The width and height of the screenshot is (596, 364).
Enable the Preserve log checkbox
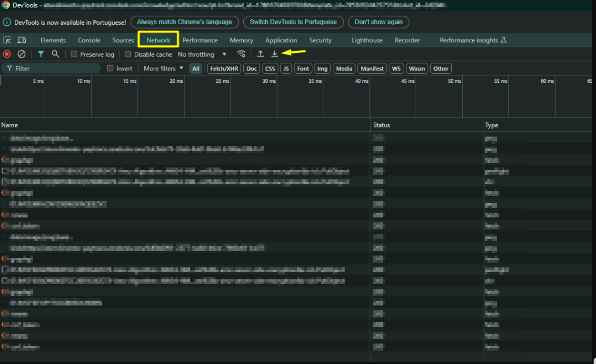click(x=74, y=54)
